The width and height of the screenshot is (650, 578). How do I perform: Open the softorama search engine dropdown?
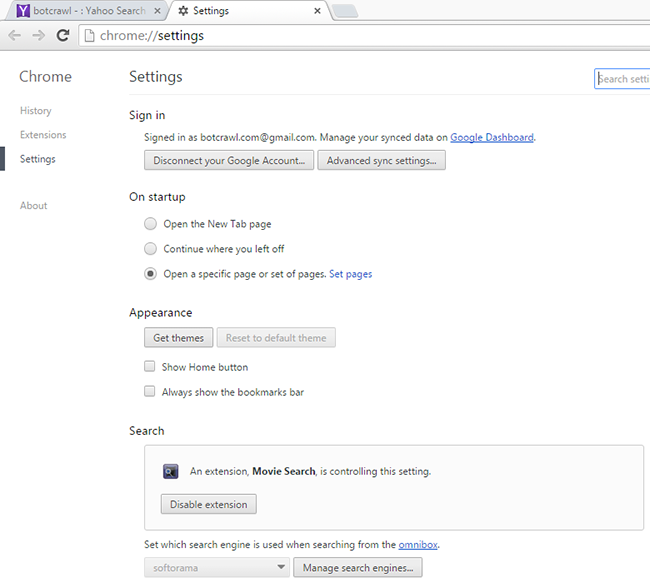pos(216,567)
